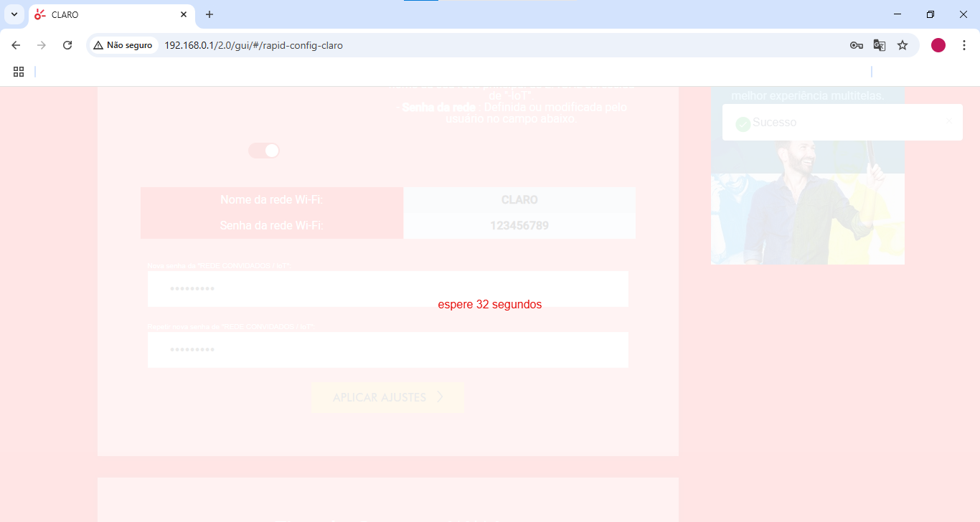Restore down the browser window

pyautogui.click(x=930, y=14)
